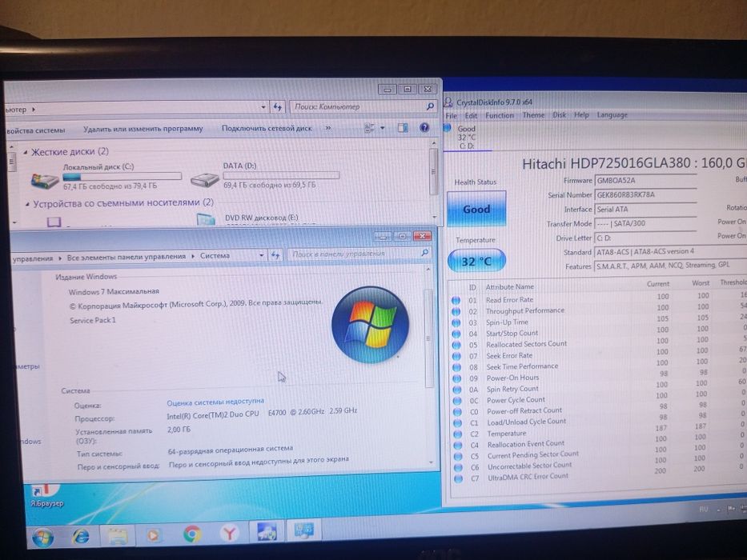Click the status dot of UltraDMA CRC Error Count

point(458,478)
